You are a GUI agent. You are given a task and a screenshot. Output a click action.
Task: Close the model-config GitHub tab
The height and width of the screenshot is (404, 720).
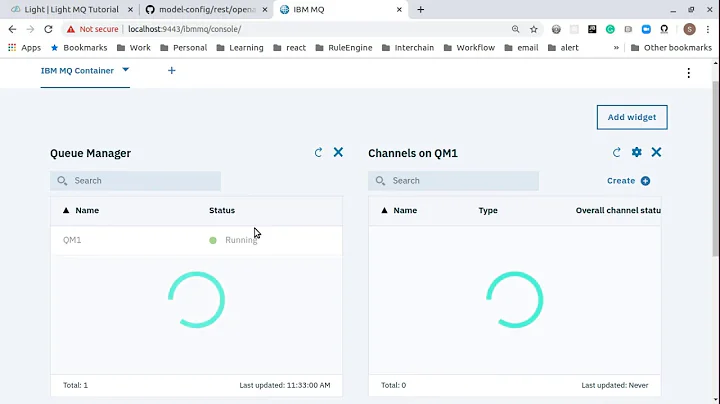coord(264,10)
